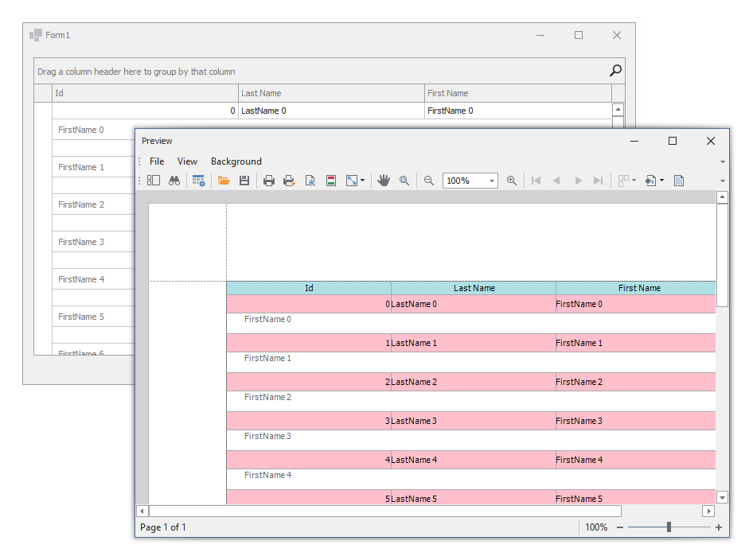Go to the previous page
The width and height of the screenshot is (753, 560).
pyautogui.click(x=556, y=181)
